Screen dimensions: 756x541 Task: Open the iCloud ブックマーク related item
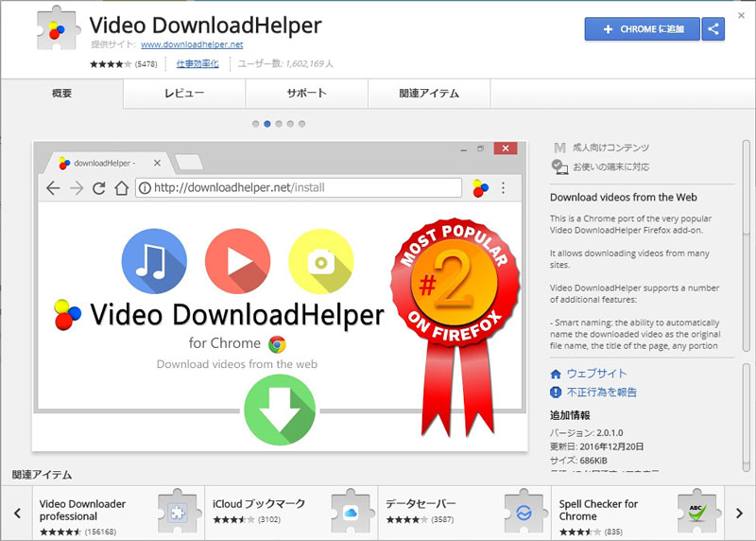tap(291, 513)
